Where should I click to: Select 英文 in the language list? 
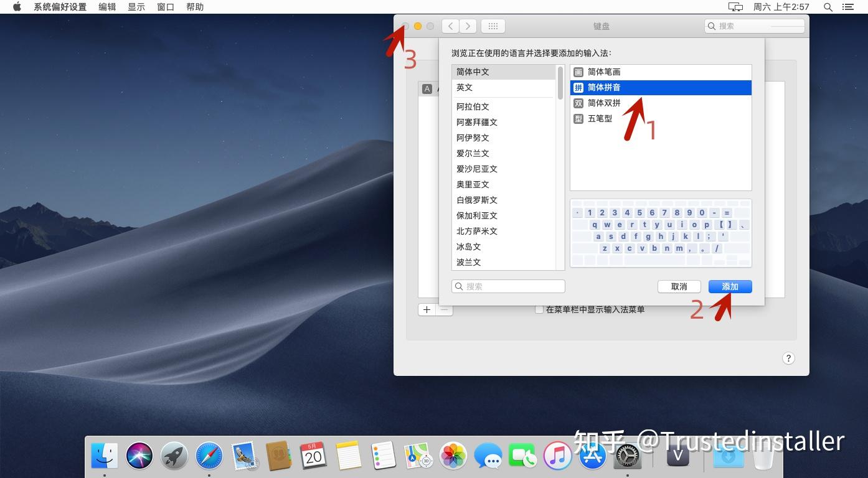[x=464, y=87]
